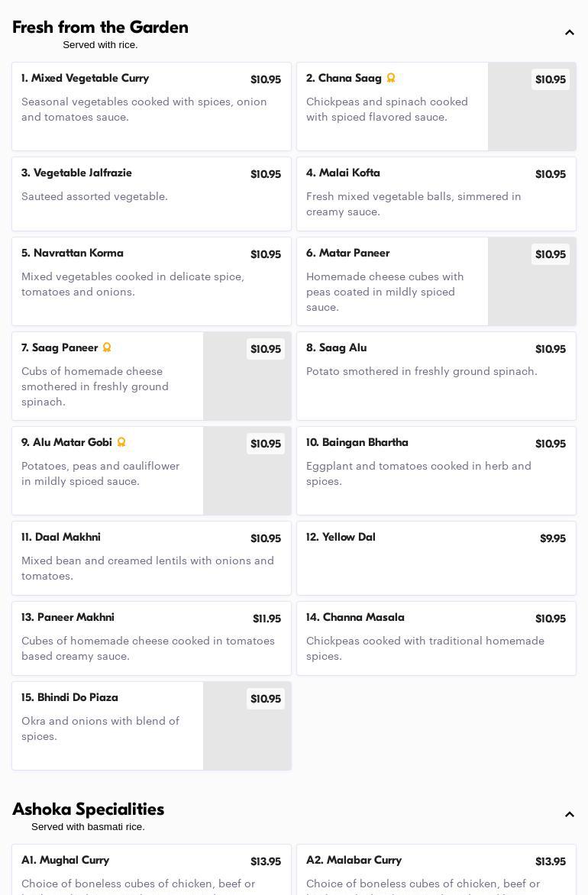Click the award badge beside Chana Saag

(x=391, y=78)
